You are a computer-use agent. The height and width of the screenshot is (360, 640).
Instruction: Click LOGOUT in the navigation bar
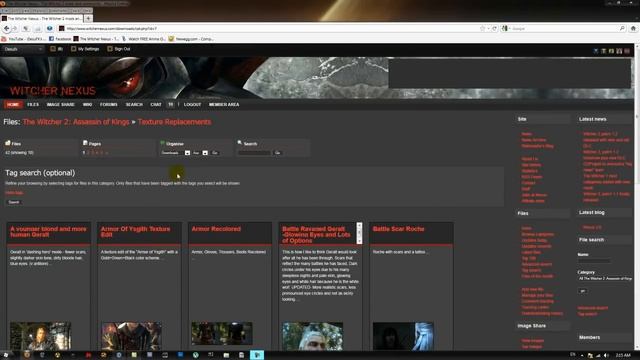pos(192,104)
